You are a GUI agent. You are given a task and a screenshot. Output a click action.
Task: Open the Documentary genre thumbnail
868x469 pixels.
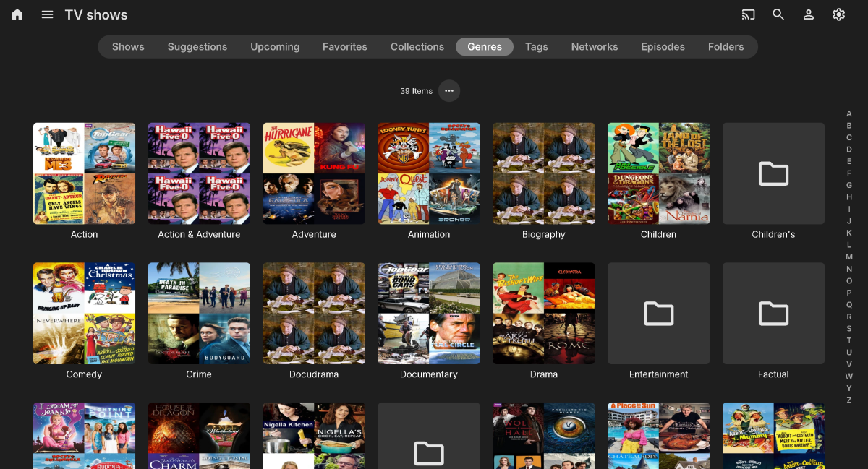click(x=429, y=313)
